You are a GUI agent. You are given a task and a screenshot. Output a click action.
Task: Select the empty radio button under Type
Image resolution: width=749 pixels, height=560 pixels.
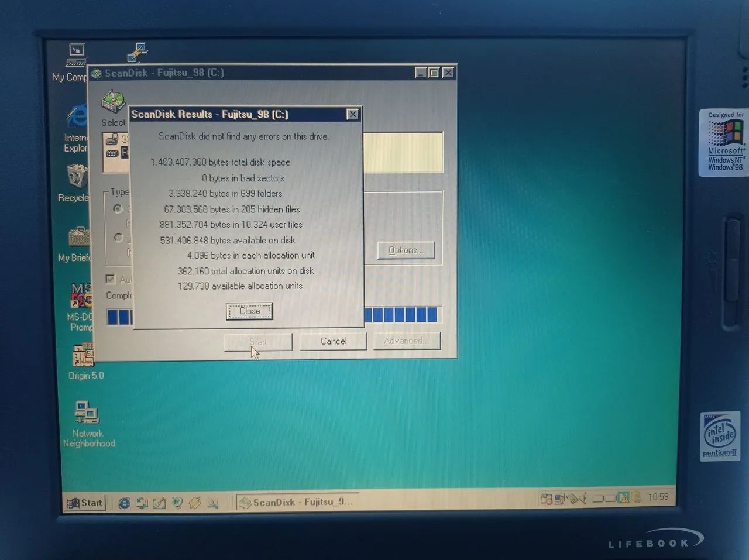[119, 238]
